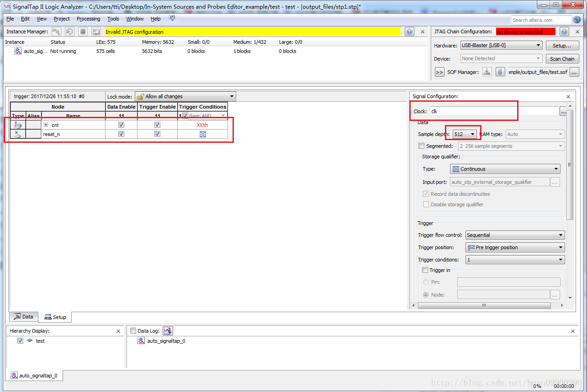This screenshot has height=392, width=587.
Task: Close the Signal Configuration panel
Action: click(568, 96)
